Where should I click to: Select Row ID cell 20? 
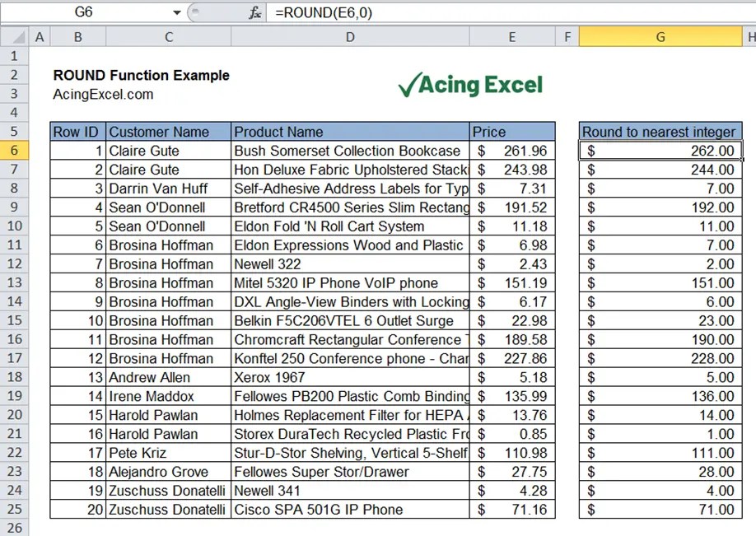(x=77, y=509)
